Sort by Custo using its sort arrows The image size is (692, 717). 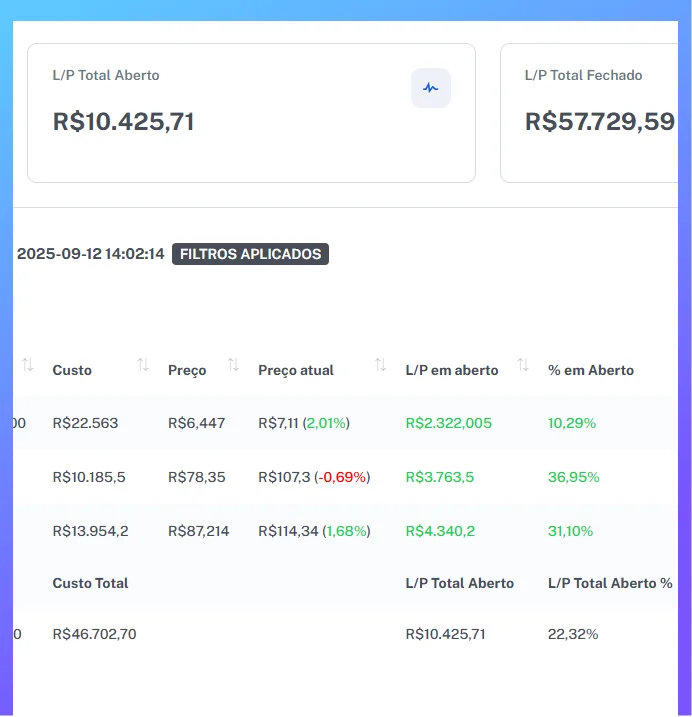(143, 366)
